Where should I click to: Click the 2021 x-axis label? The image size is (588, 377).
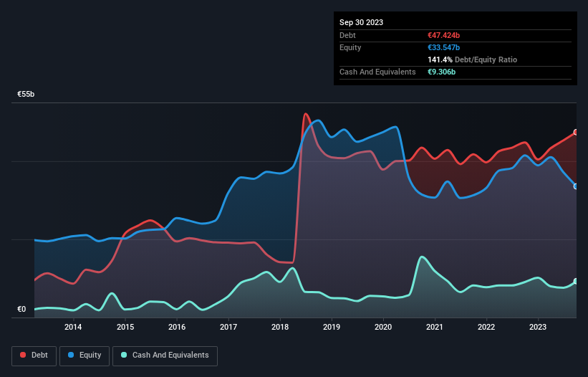(x=435, y=327)
